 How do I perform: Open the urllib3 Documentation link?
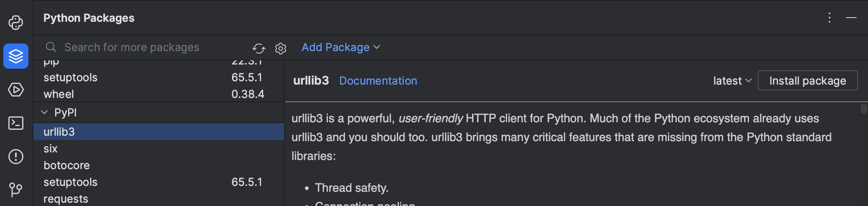click(378, 81)
